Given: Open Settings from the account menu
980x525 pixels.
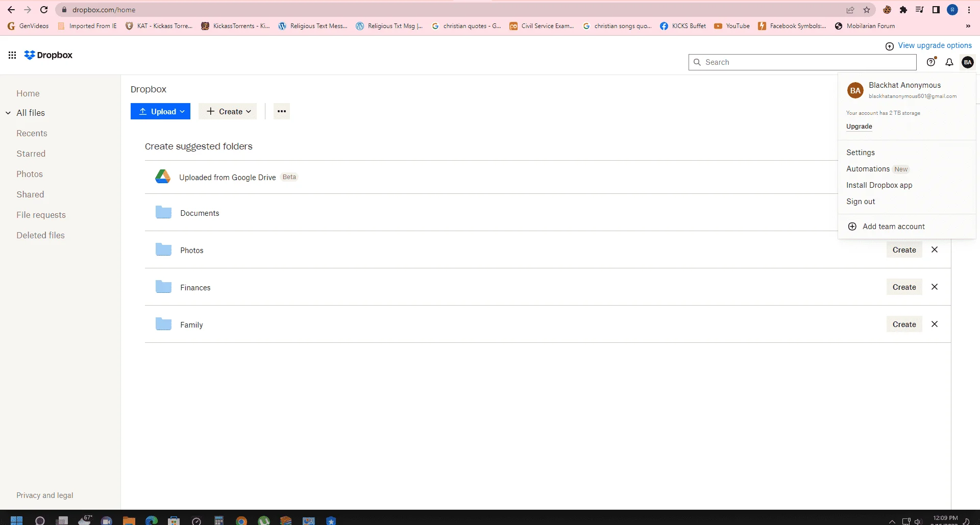Looking at the screenshot, I should point(861,153).
